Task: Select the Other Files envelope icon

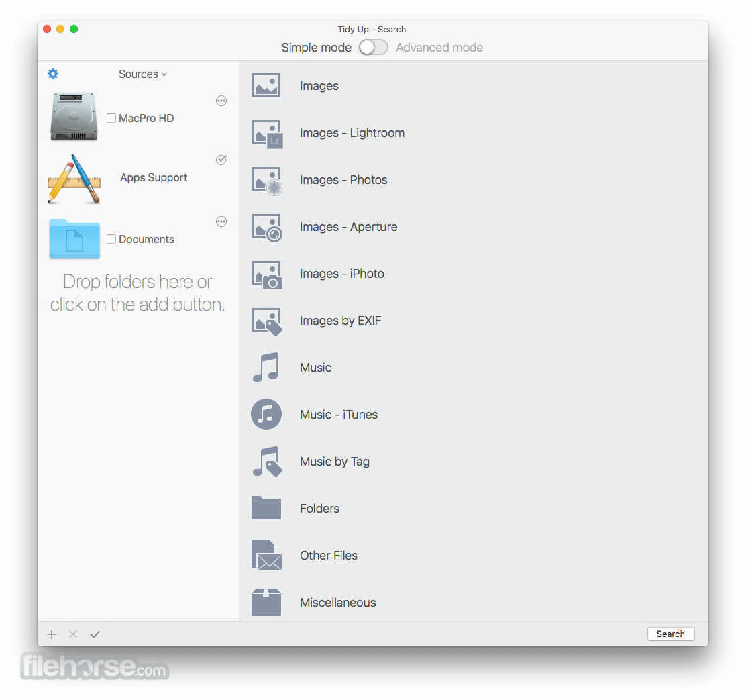Action: 266,555
